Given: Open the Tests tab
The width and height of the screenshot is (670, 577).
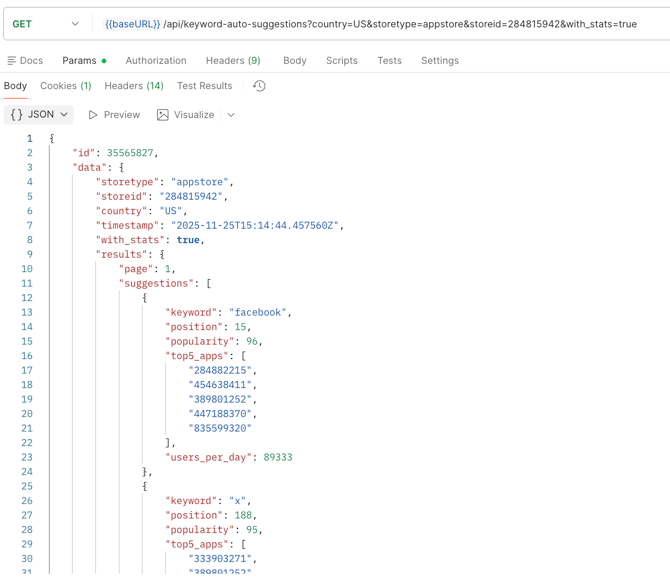Looking at the screenshot, I should pos(389,61).
